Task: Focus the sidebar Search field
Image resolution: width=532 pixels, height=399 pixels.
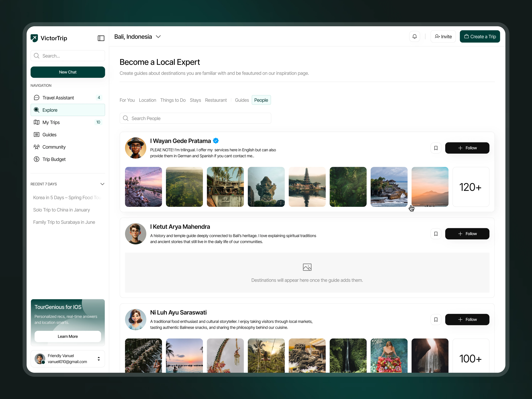Action: [68, 56]
